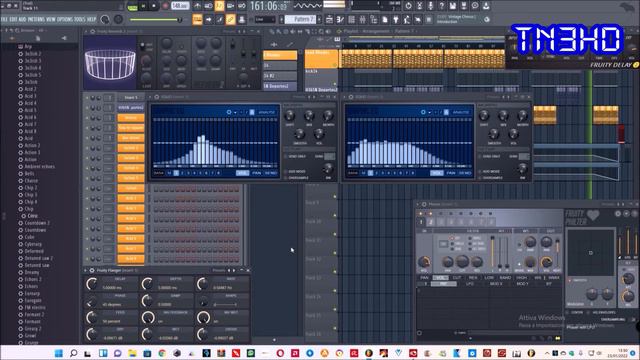The height and width of the screenshot is (360, 640).
Task: Open the Channel rack view from the toolbar
Action: [x=351, y=19]
